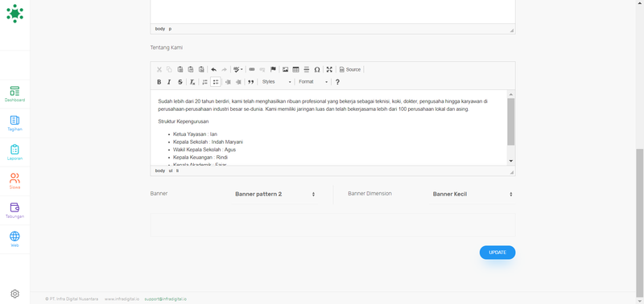644x304 pixels.
Task: Open the Format dropdown
Action: tap(313, 82)
